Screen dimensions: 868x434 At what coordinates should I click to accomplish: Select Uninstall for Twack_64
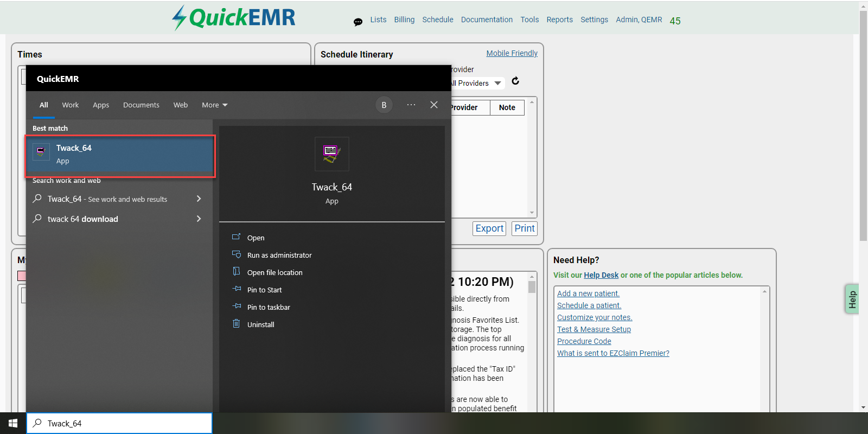261,324
